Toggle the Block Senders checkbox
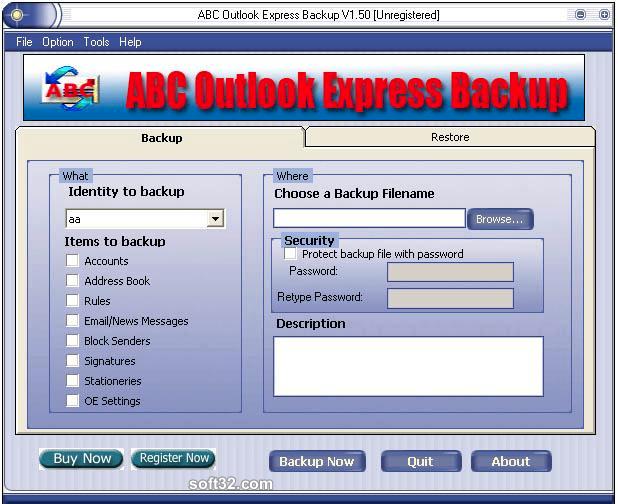Image resolution: width=618 pixels, height=504 pixels. point(73,341)
